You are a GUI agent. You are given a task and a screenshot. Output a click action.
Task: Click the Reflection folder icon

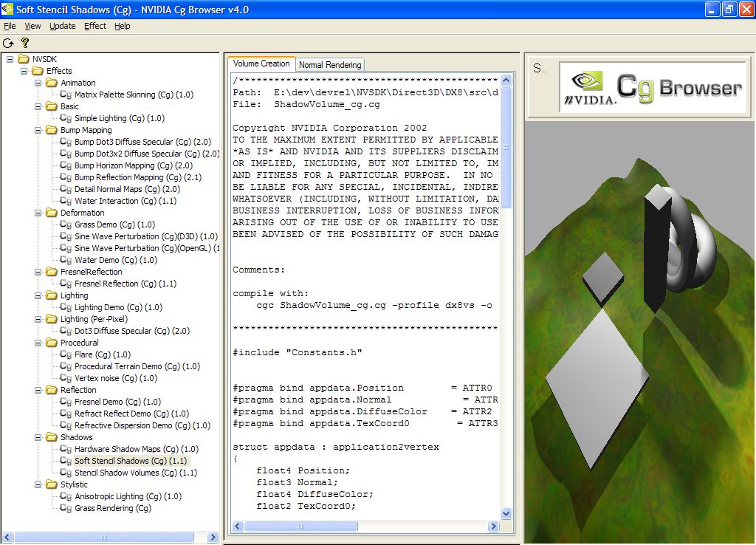coord(52,390)
